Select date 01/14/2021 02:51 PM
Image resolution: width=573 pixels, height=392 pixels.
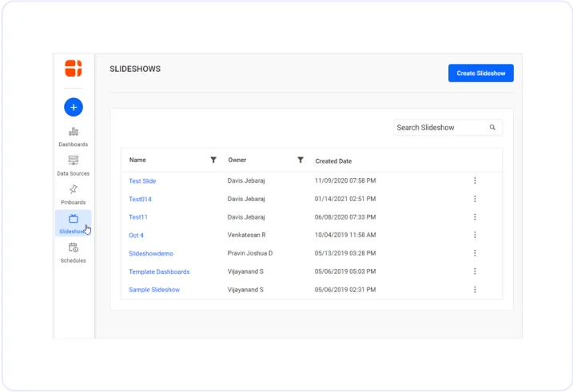coord(345,199)
